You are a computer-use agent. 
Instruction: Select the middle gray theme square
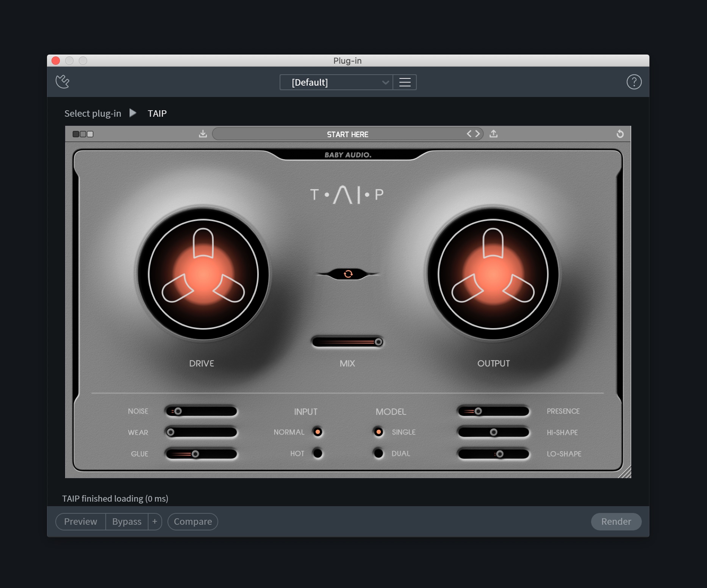point(83,134)
